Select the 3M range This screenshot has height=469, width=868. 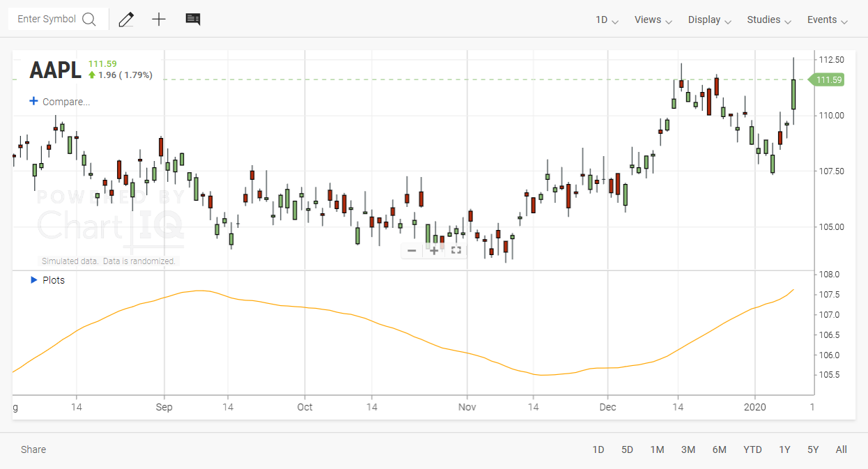pos(688,449)
